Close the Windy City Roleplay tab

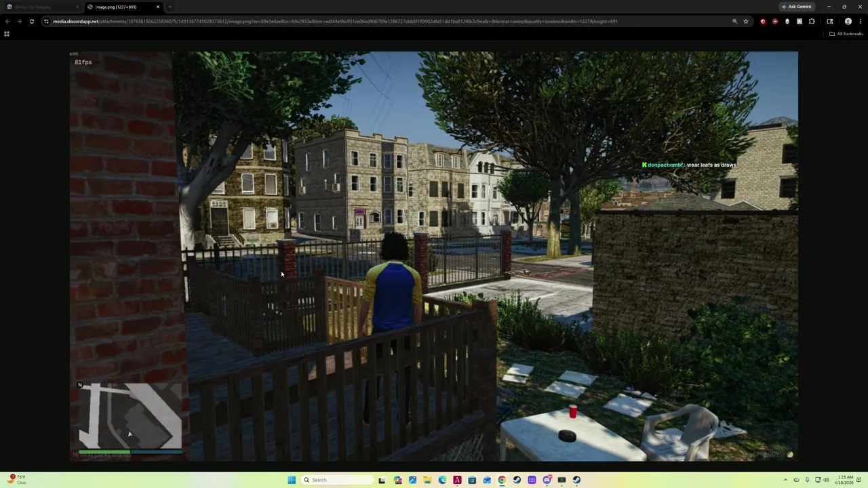point(77,7)
